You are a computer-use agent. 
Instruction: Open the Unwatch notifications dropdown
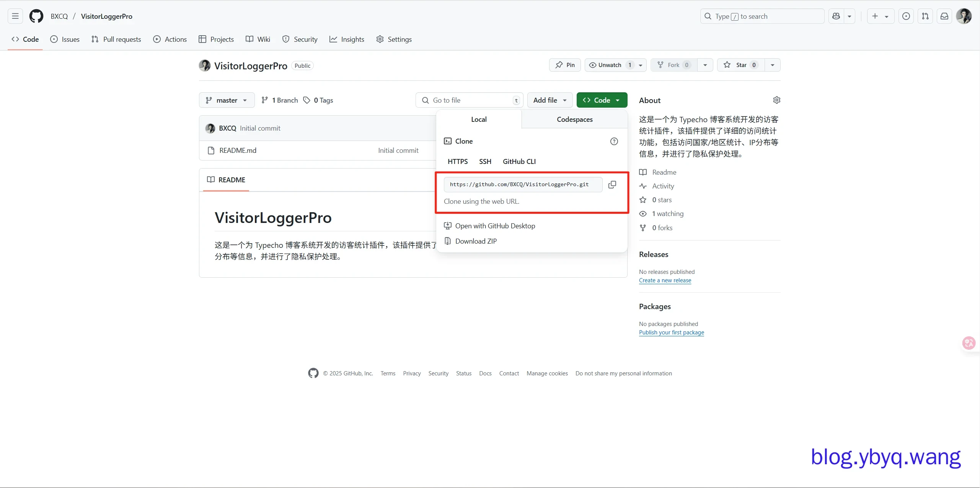click(x=615, y=65)
